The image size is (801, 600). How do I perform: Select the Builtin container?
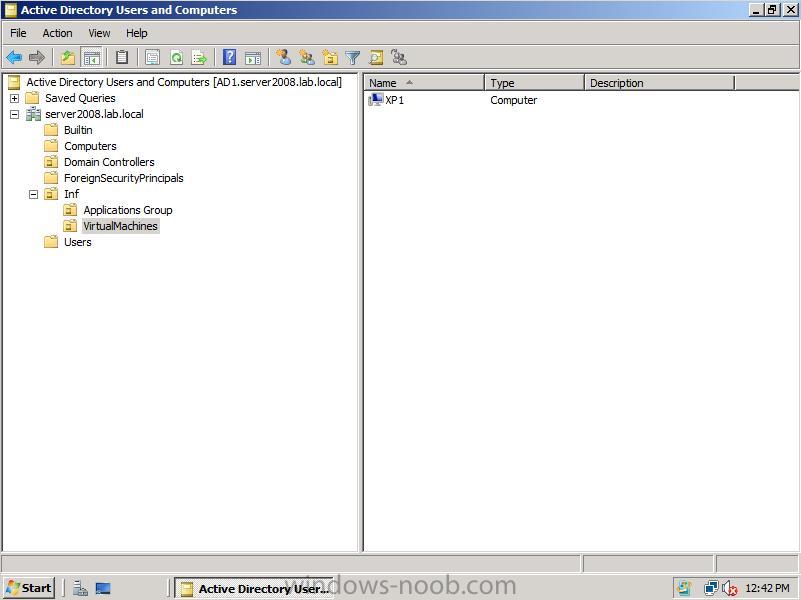point(78,130)
